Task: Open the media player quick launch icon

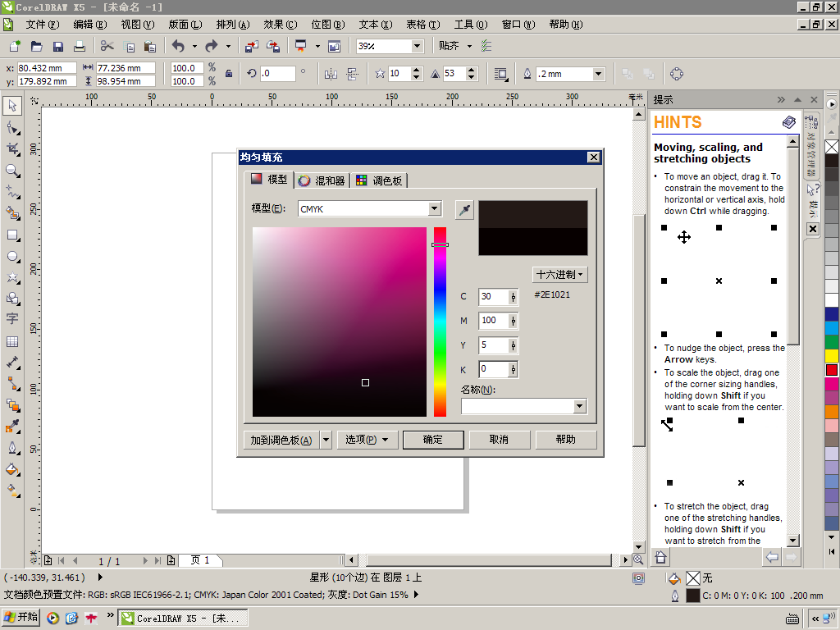Action: tap(52, 619)
